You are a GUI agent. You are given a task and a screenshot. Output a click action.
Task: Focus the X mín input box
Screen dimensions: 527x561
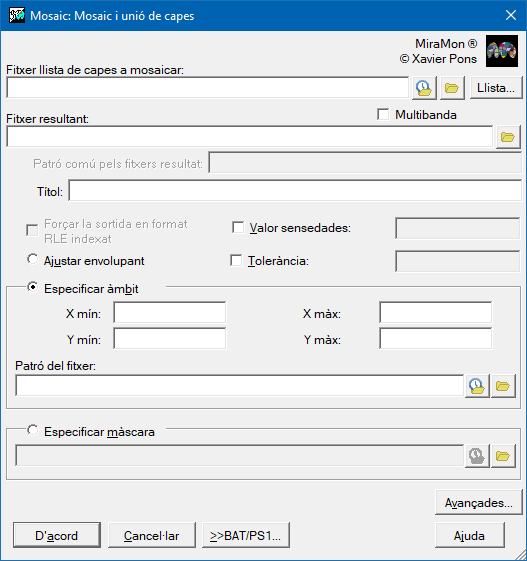pos(170,313)
